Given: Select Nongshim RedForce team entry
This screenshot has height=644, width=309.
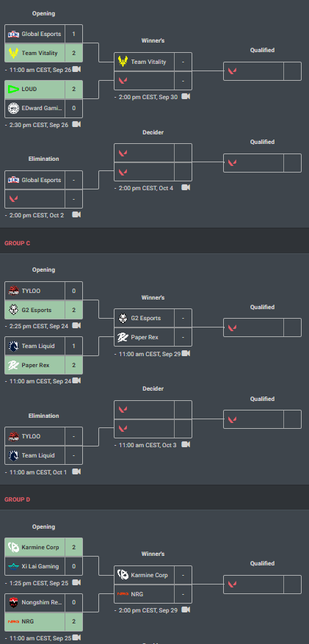Looking at the screenshot, I should (x=35, y=603).
